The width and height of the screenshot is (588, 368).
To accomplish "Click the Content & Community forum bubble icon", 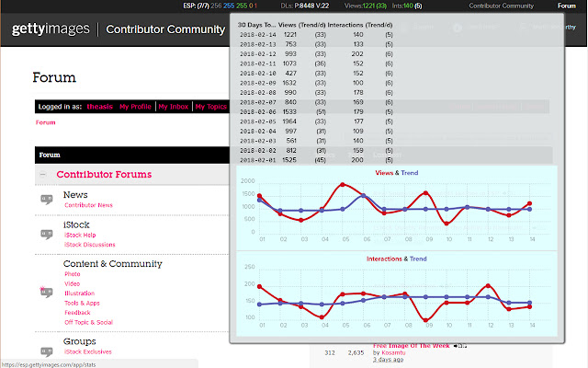I will 46,293.
